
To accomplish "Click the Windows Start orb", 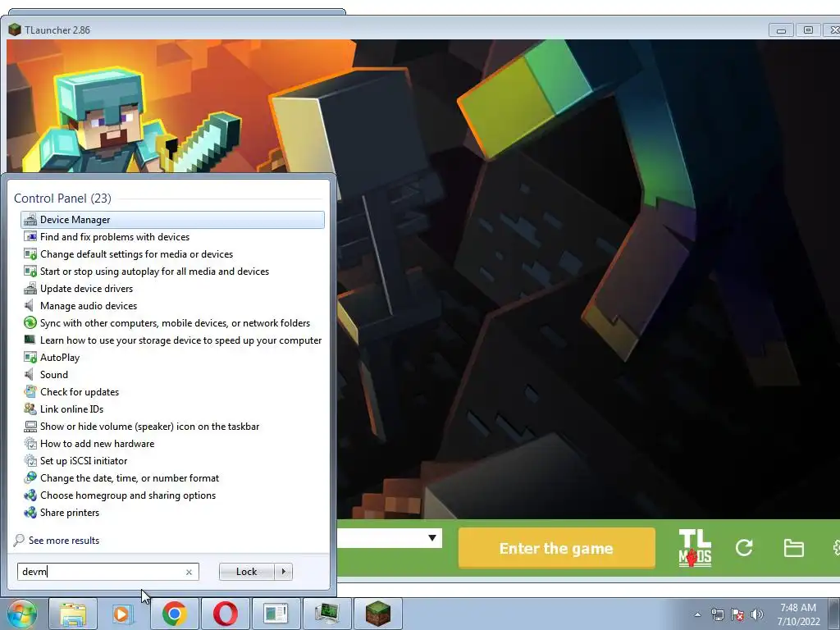I will point(22,614).
